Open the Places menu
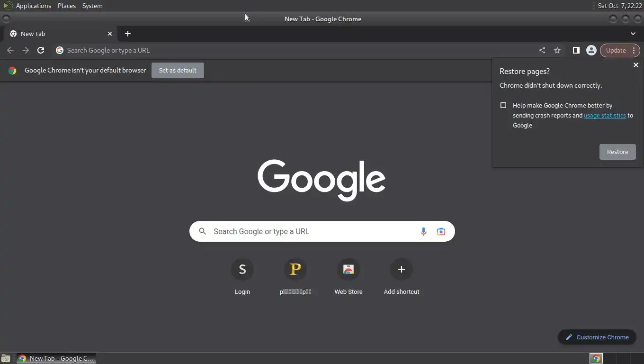This screenshot has width=644, height=364. 67,6
